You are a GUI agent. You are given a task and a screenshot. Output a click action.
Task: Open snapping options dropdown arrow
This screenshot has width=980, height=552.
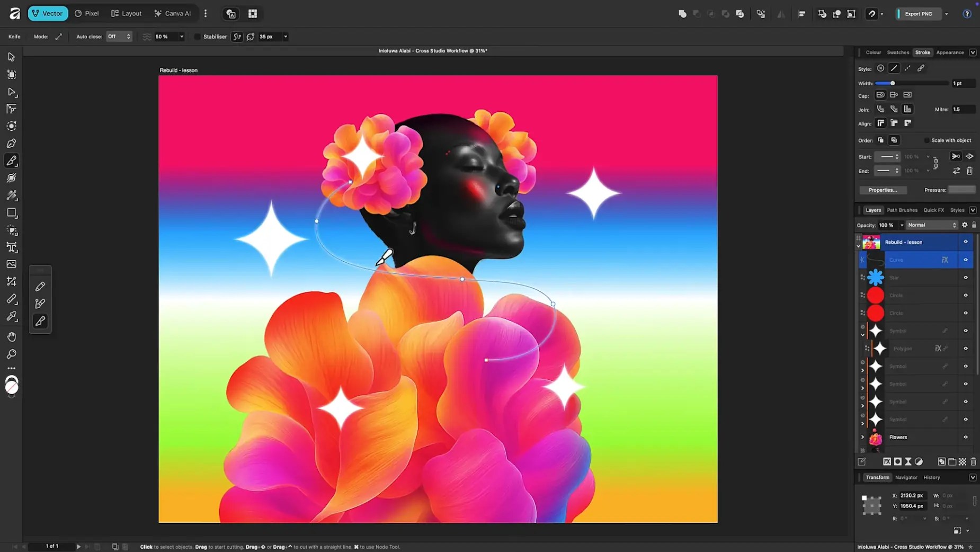(882, 14)
